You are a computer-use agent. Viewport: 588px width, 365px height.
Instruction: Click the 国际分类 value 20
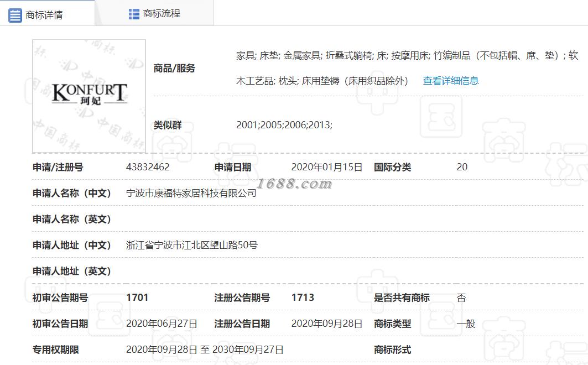click(x=462, y=167)
